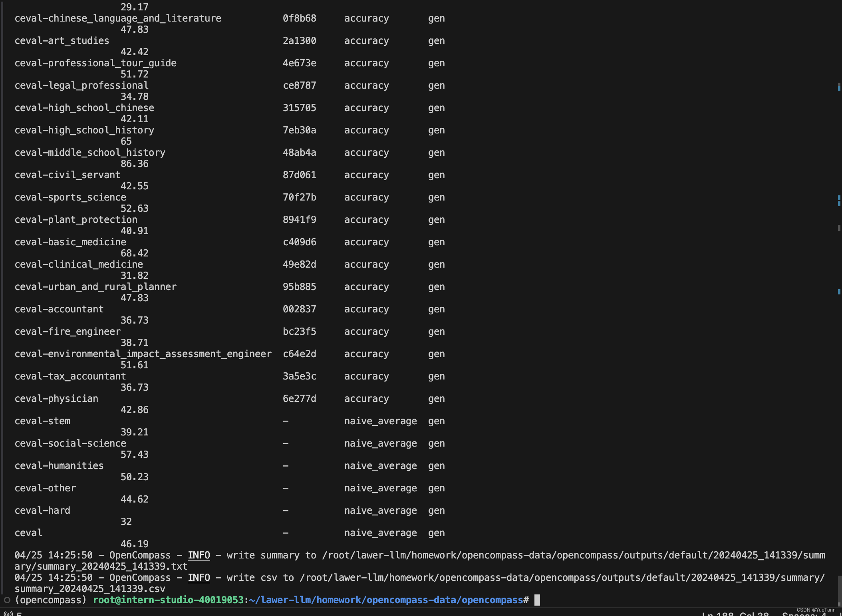
Task: Select ceval-professional_tour_guide dataset name
Action: (x=95, y=63)
